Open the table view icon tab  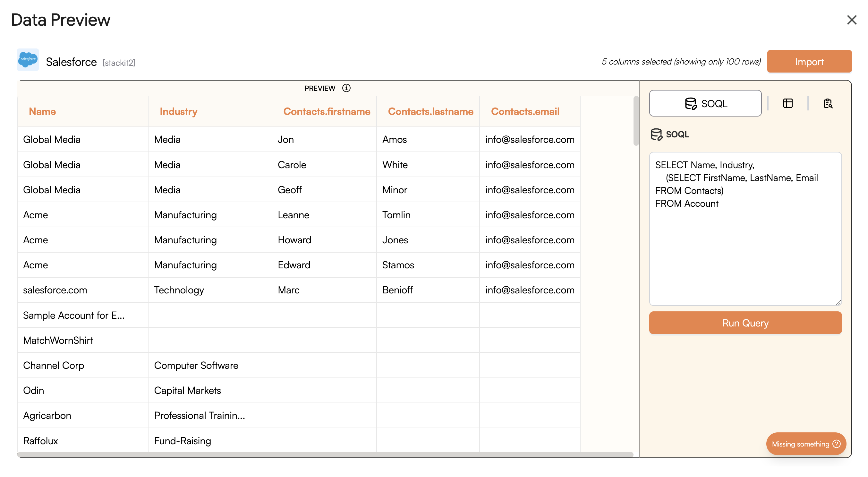coord(787,103)
